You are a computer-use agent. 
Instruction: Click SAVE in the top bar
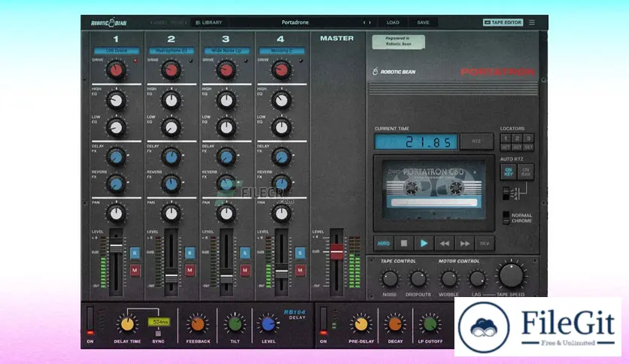click(x=423, y=23)
